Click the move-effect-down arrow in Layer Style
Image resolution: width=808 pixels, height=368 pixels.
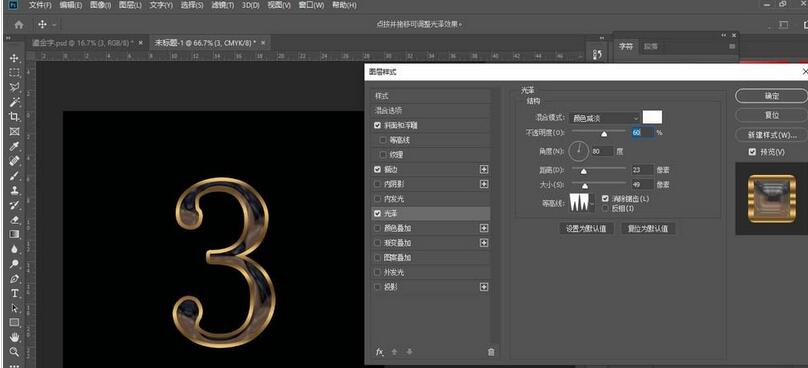click(x=409, y=352)
